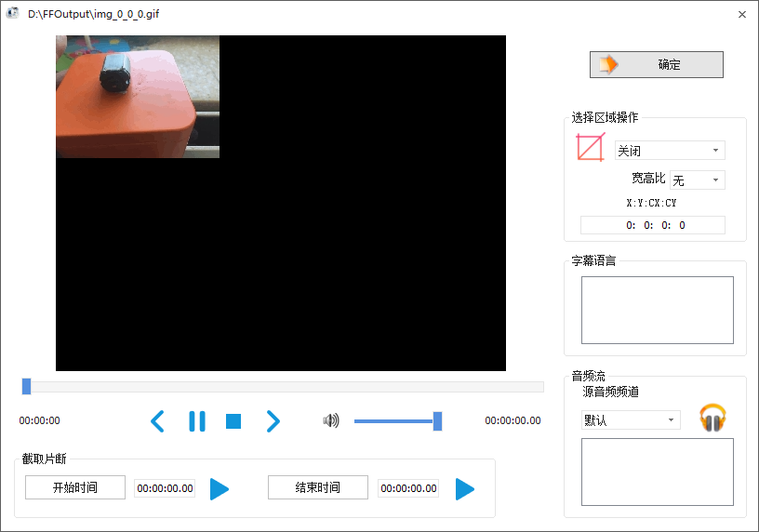Click the orange headphones audio icon

[712, 418]
